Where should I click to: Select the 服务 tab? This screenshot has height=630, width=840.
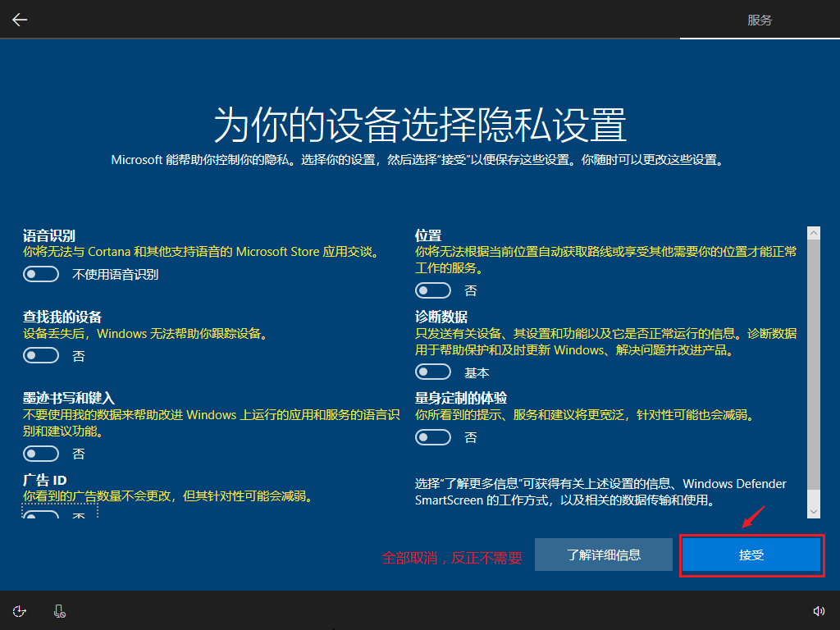click(760, 21)
